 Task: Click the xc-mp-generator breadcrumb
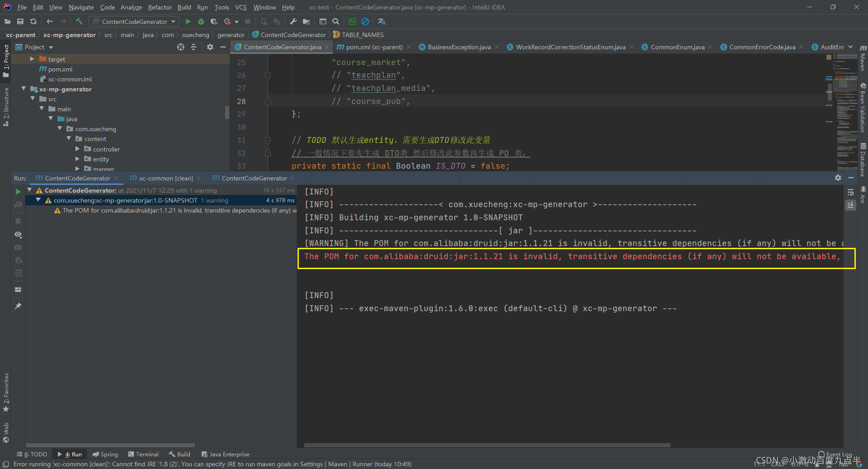[x=70, y=35]
